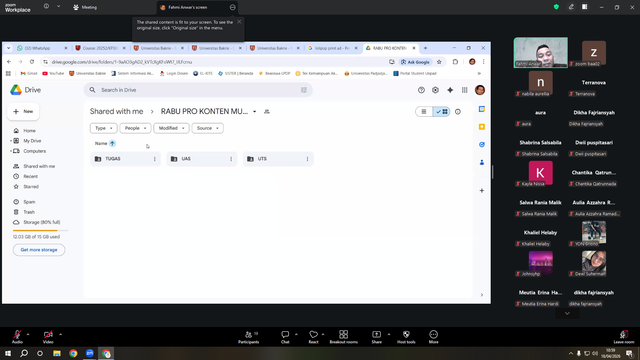Open Trash in Drive sidebar

click(29, 212)
